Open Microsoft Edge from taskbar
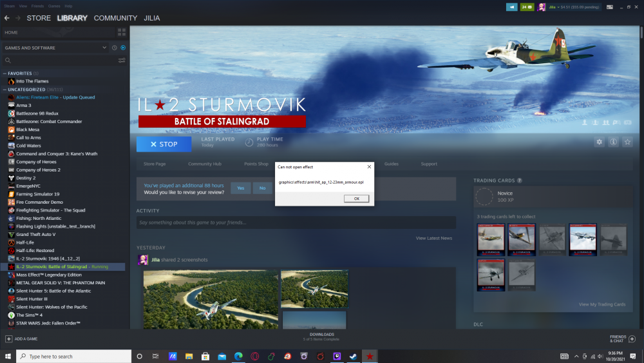Screen dimensions: 644x363 pos(238,356)
